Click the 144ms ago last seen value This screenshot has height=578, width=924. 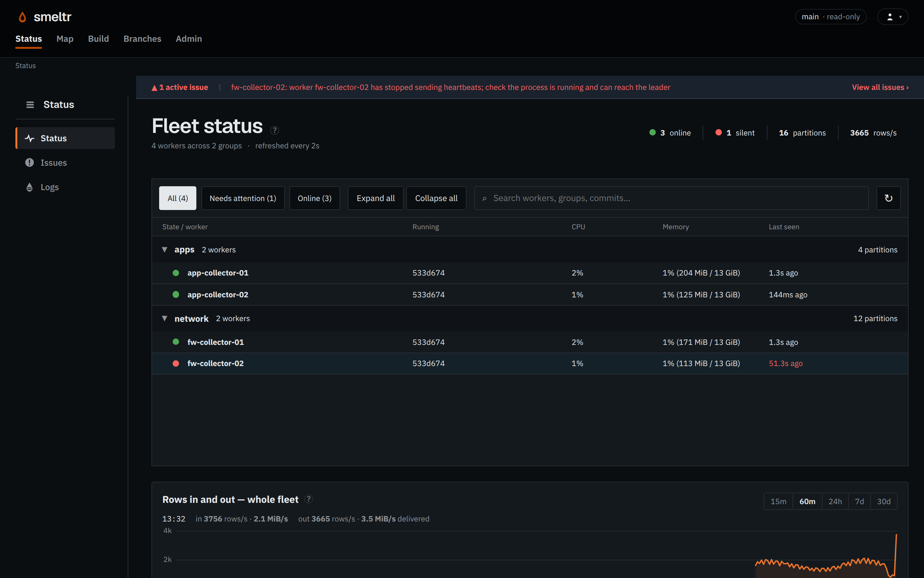coord(788,294)
